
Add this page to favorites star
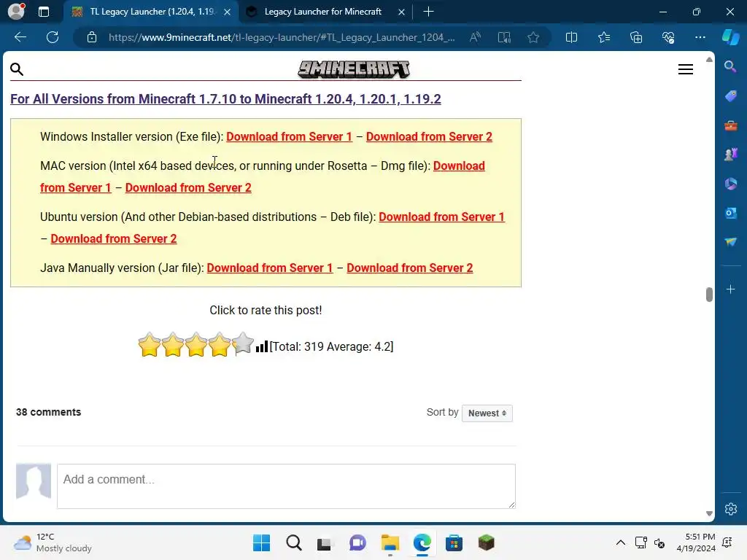click(x=533, y=37)
